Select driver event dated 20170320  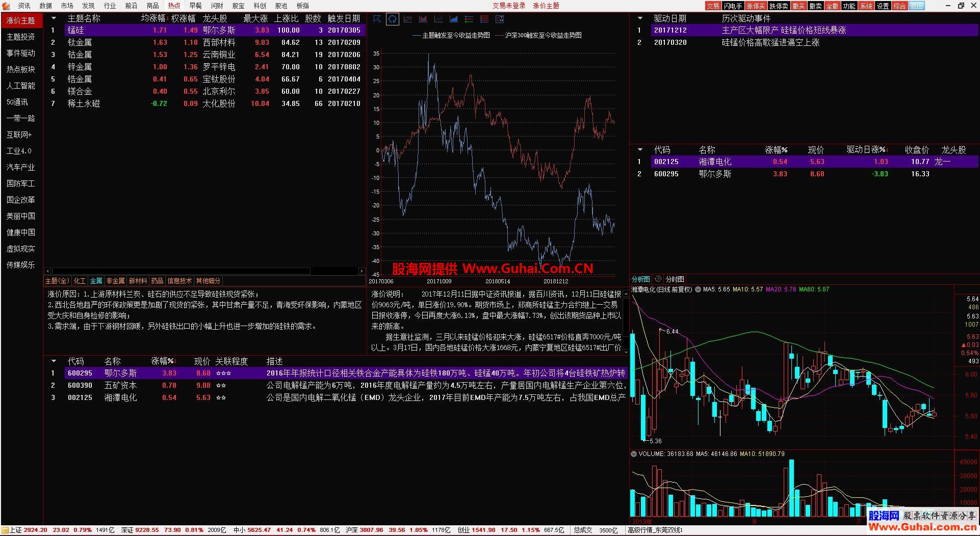(805, 42)
